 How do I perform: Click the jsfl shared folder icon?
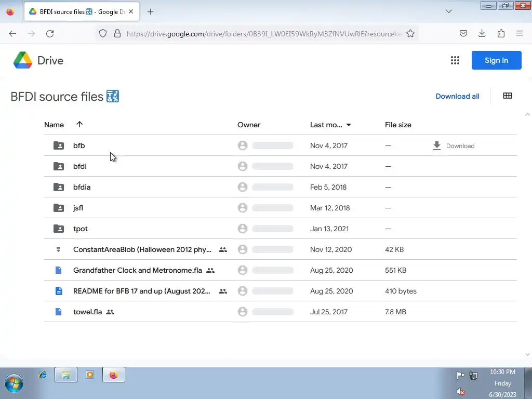(x=59, y=208)
